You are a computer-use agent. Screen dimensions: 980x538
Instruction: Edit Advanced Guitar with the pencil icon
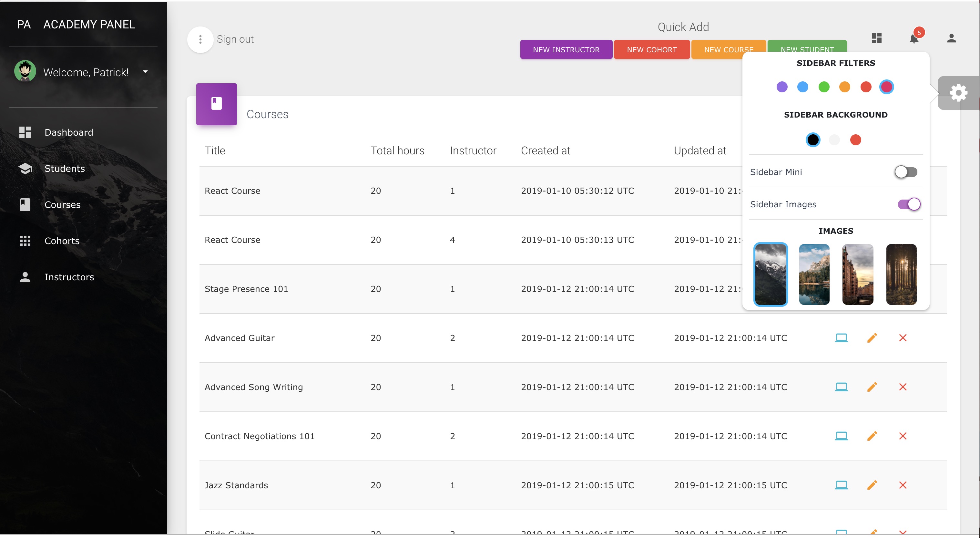(872, 338)
